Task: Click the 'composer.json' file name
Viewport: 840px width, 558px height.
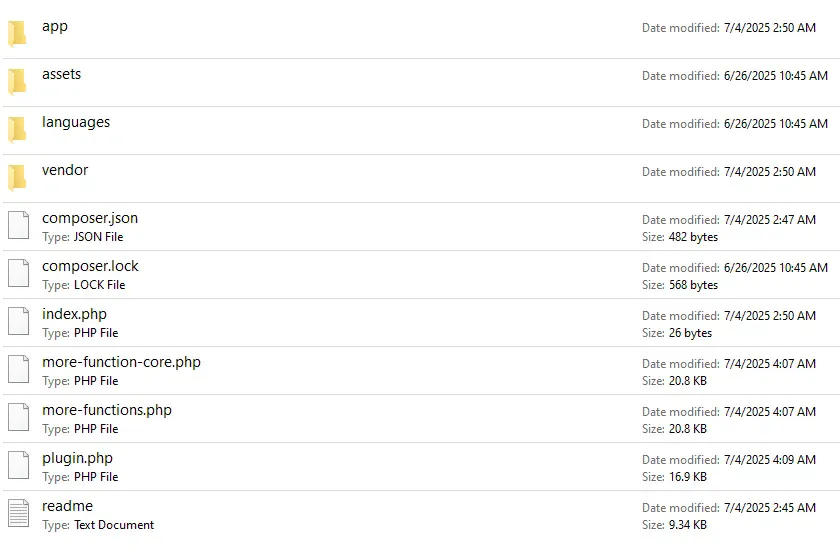Action: [90, 218]
